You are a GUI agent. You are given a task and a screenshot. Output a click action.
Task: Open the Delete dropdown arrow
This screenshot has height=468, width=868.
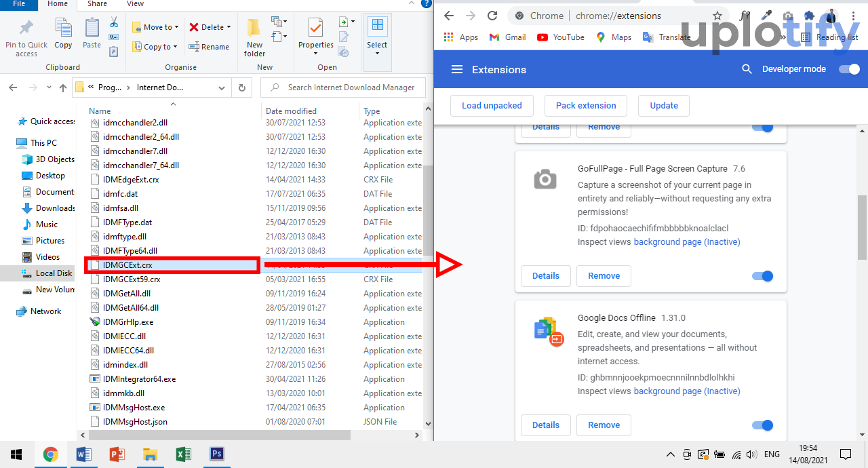click(229, 27)
